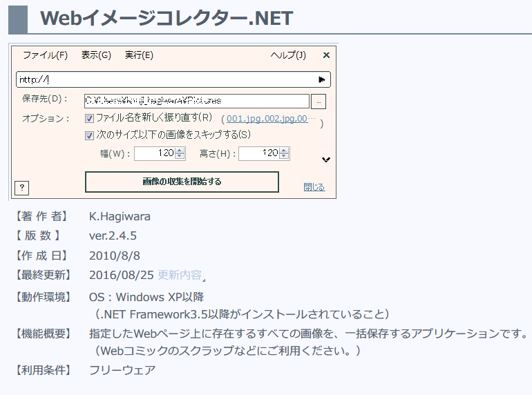Click the 保存先 save folder path field
The image size is (532, 395).
click(x=197, y=101)
